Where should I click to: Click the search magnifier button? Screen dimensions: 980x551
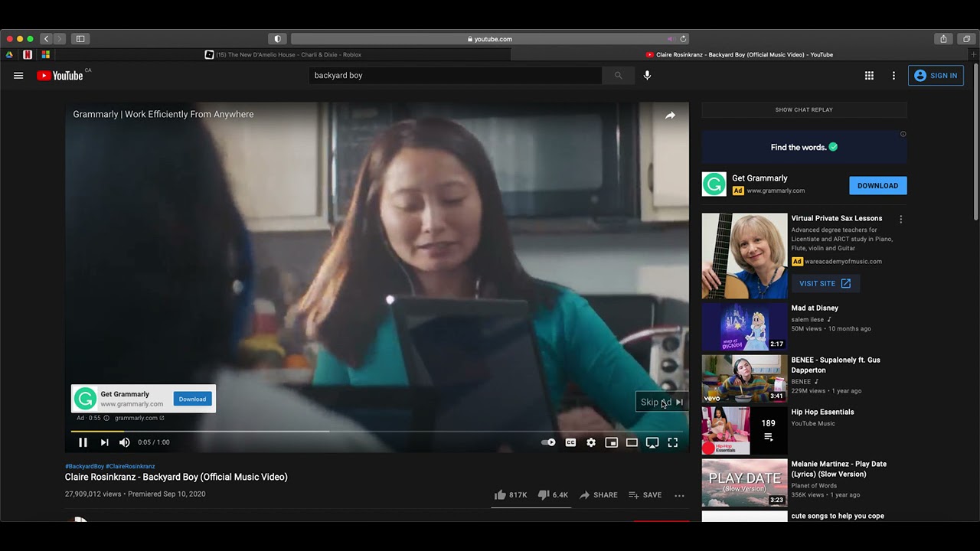click(x=618, y=76)
